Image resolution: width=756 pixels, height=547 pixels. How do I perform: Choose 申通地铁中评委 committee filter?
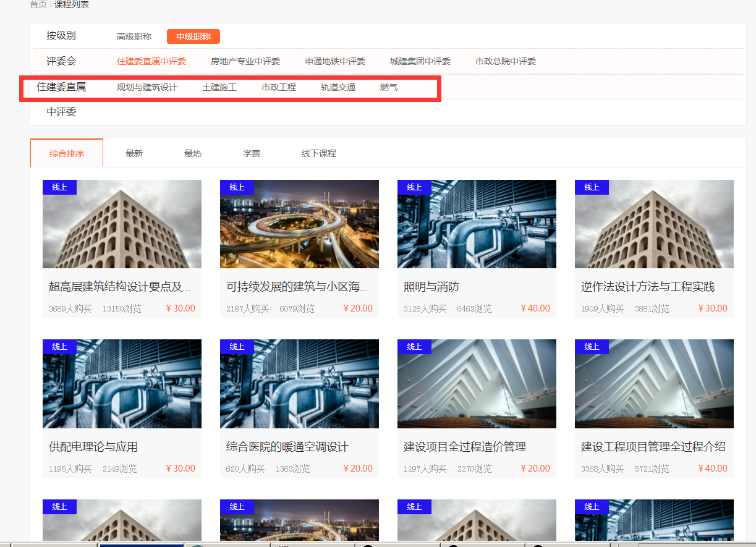click(336, 61)
